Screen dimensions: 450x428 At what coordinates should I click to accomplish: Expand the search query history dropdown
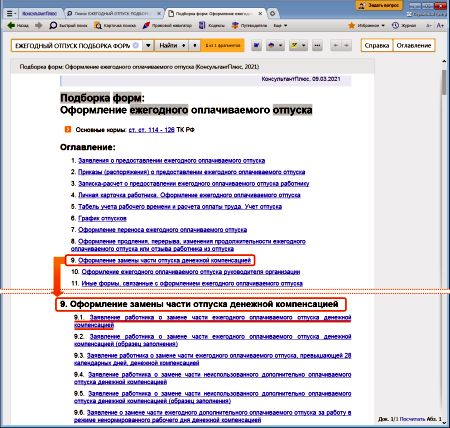pyautogui.click(x=148, y=45)
